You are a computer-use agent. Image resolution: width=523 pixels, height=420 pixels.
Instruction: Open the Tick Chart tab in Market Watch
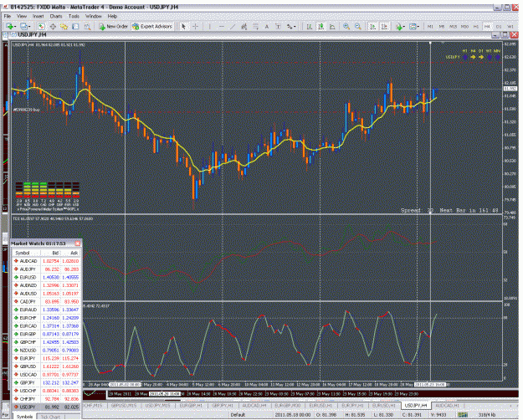(x=50, y=417)
